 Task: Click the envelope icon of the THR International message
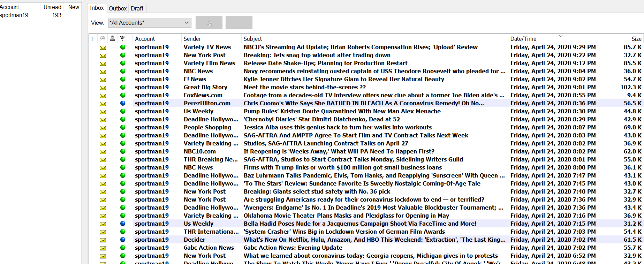[x=103, y=232]
